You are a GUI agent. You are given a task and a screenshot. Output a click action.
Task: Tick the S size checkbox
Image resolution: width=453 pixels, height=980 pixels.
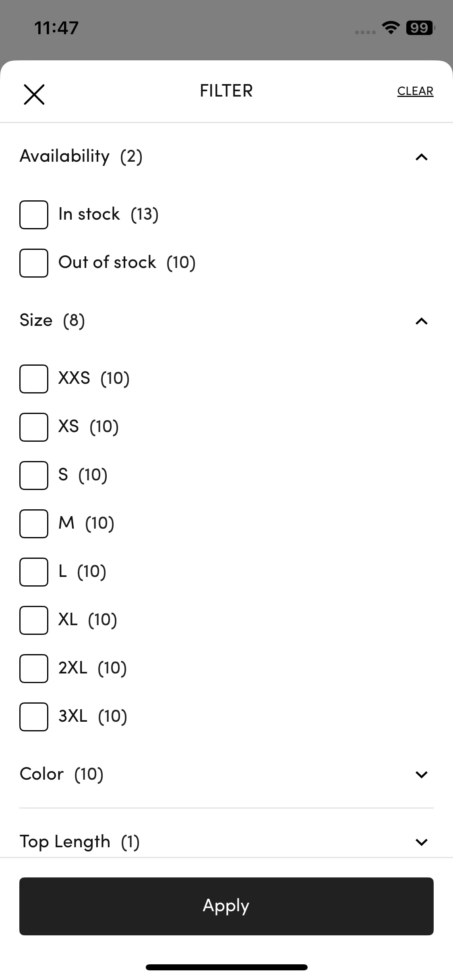tap(34, 476)
